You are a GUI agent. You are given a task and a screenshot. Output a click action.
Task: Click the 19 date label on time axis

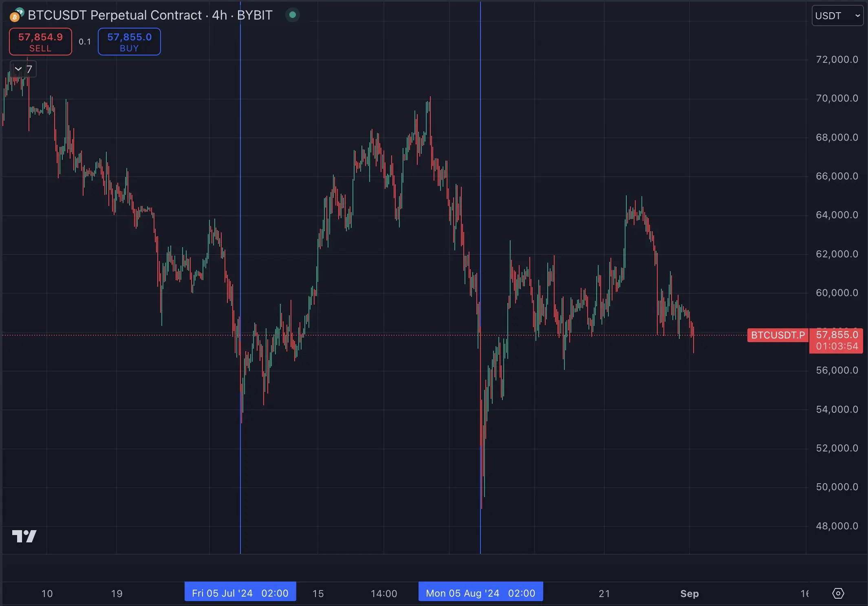tap(117, 593)
